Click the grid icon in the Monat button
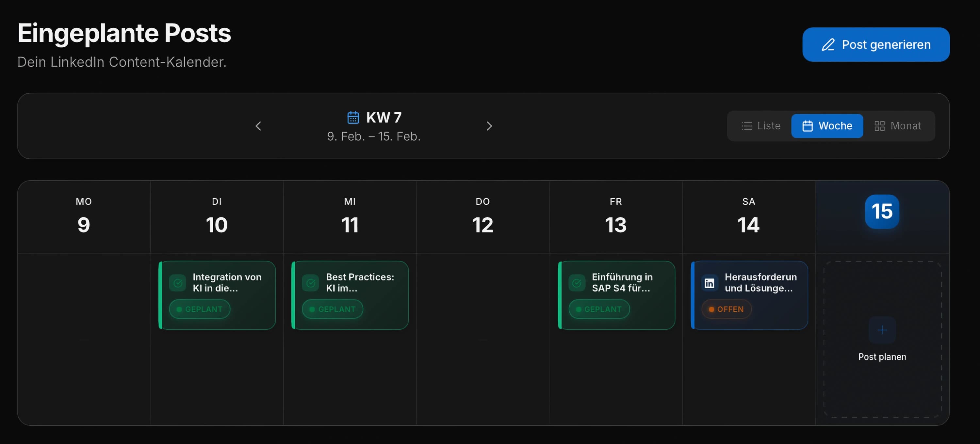Image resolution: width=980 pixels, height=444 pixels. pyautogui.click(x=879, y=126)
